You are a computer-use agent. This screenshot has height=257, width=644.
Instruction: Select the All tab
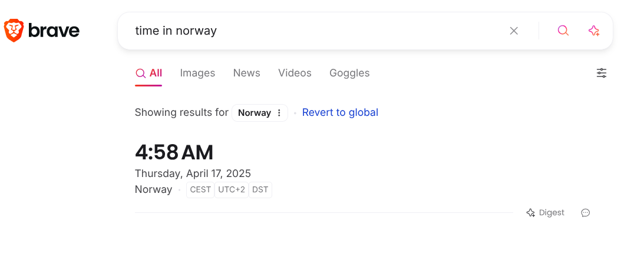[148, 74]
